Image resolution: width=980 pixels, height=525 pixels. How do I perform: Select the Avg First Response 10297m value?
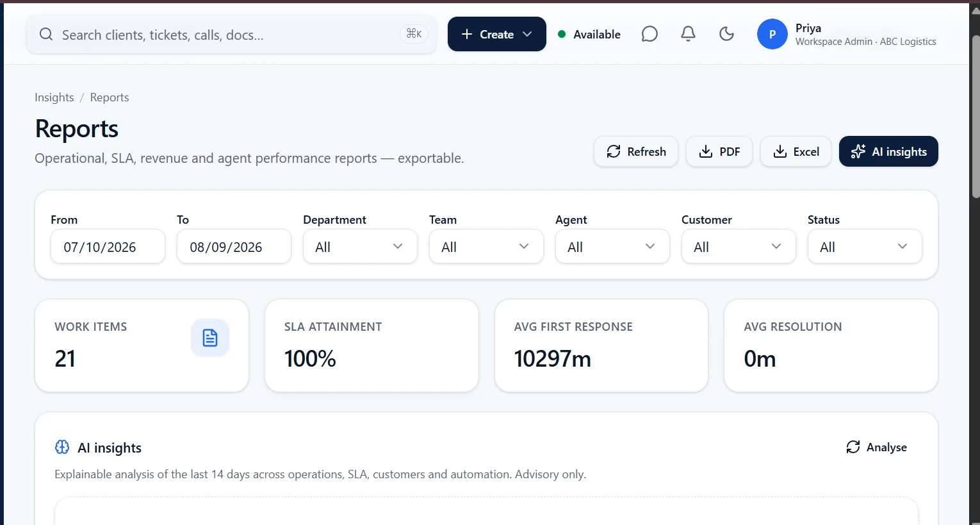point(552,359)
